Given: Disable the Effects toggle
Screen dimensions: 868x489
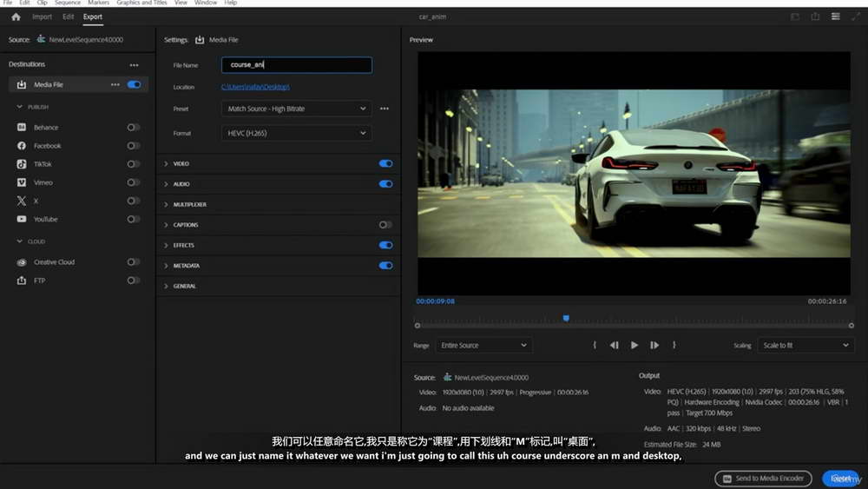Looking at the screenshot, I should [386, 245].
